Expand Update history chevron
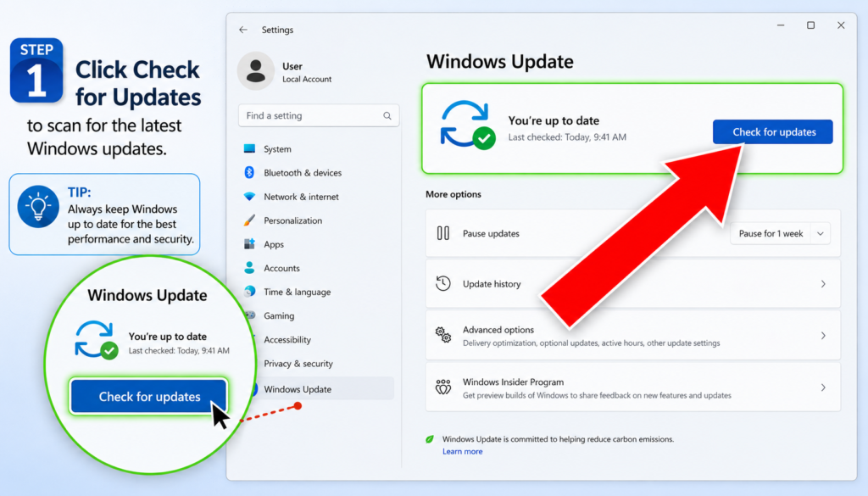868x496 pixels. point(823,284)
